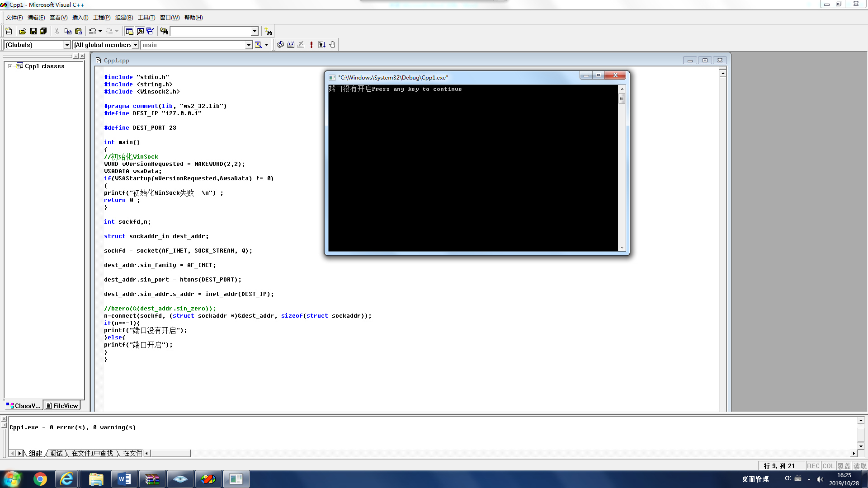Open the All global members dropdown
Viewport: 868px width, 488px height.
[x=135, y=45]
